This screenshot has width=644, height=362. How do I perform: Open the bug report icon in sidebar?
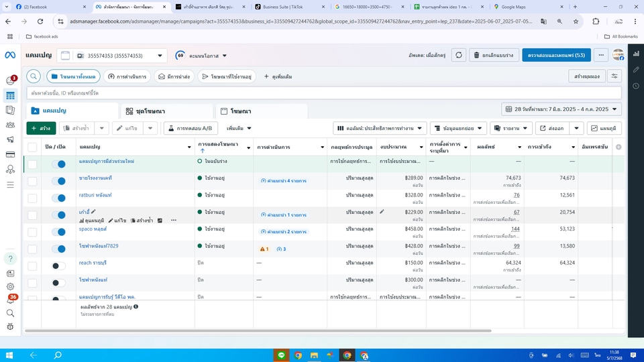[x=10, y=326]
